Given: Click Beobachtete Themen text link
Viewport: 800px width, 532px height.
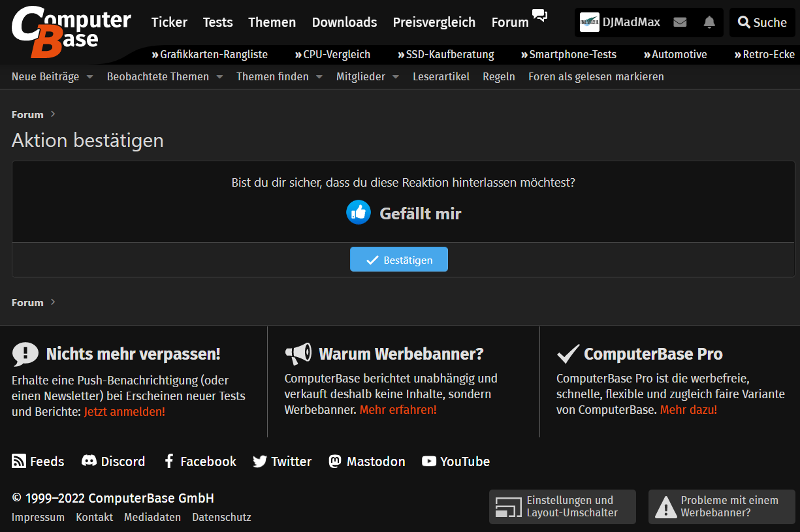Looking at the screenshot, I should 158,77.
